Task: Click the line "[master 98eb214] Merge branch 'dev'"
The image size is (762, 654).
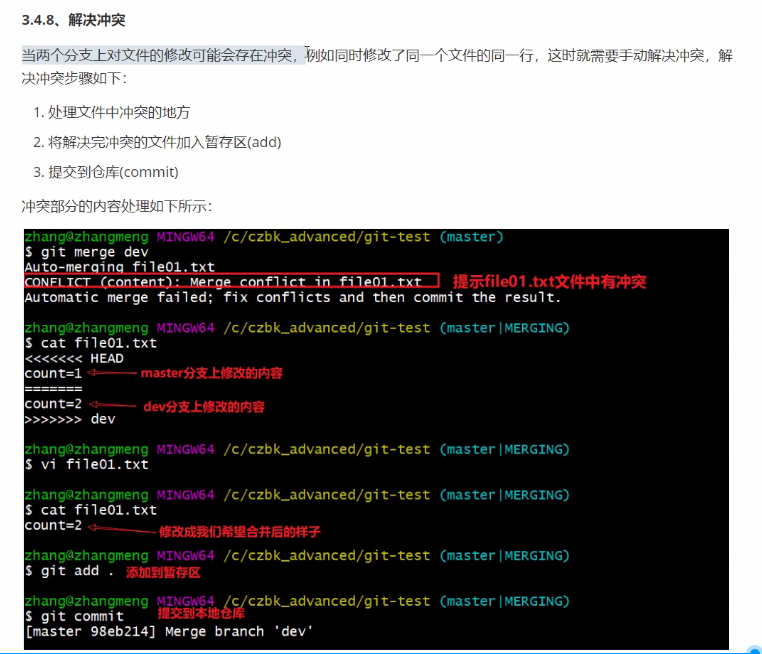Action: point(169,632)
